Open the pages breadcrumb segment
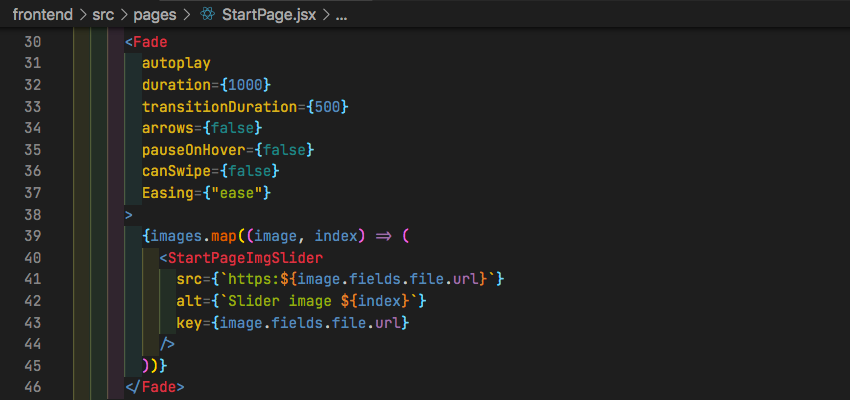 click(155, 15)
